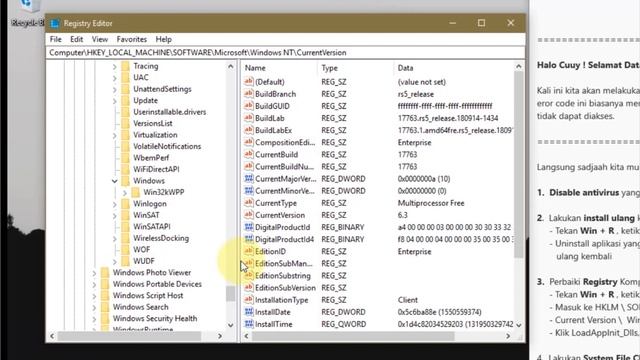This screenshot has width=640, height=360.
Task: Open the Edit menu
Action: [x=76, y=39]
